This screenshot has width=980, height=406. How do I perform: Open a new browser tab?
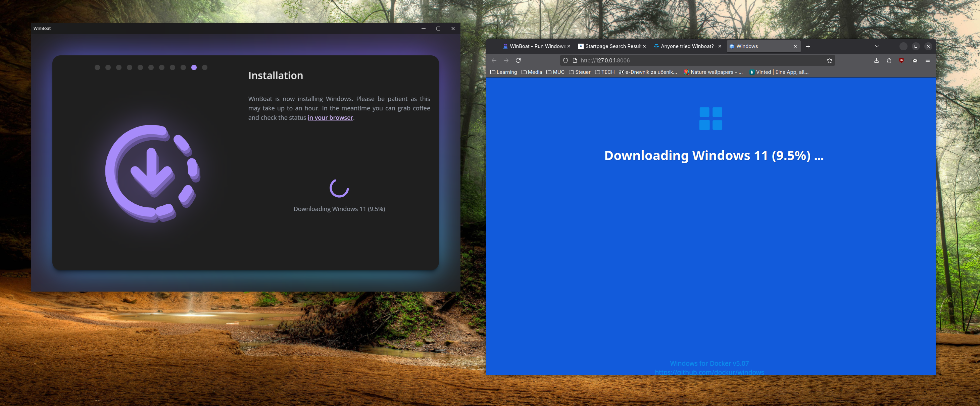pyautogui.click(x=808, y=46)
